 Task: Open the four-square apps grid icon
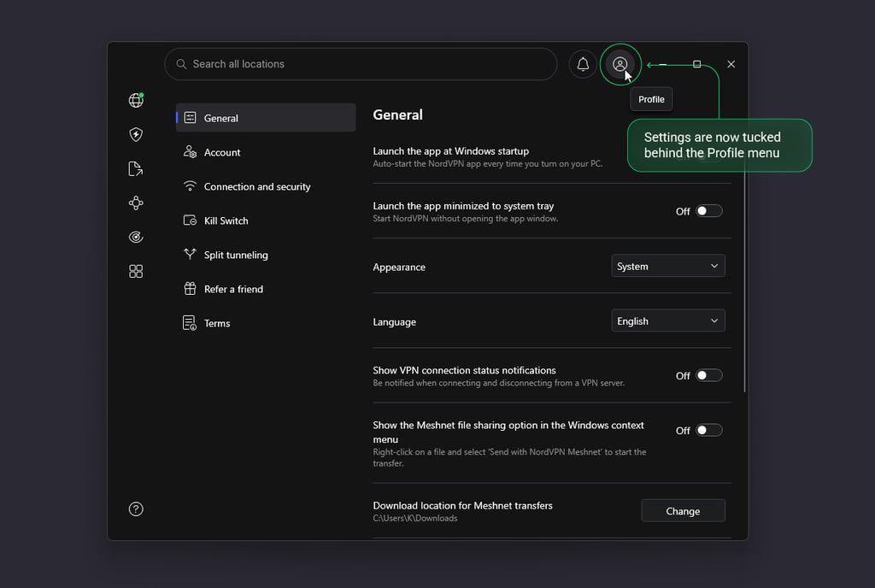click(x=136, y=271)
